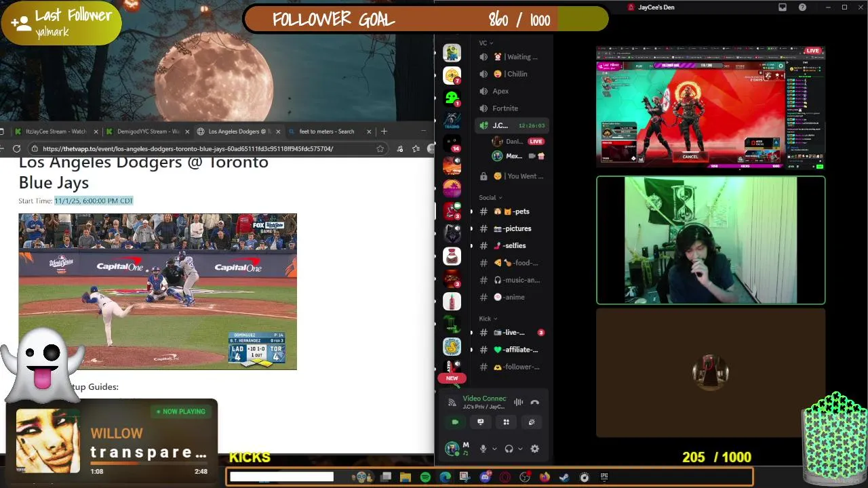Mute the Discord microphone
The image size is (868, 488).
tap(483, 449)
